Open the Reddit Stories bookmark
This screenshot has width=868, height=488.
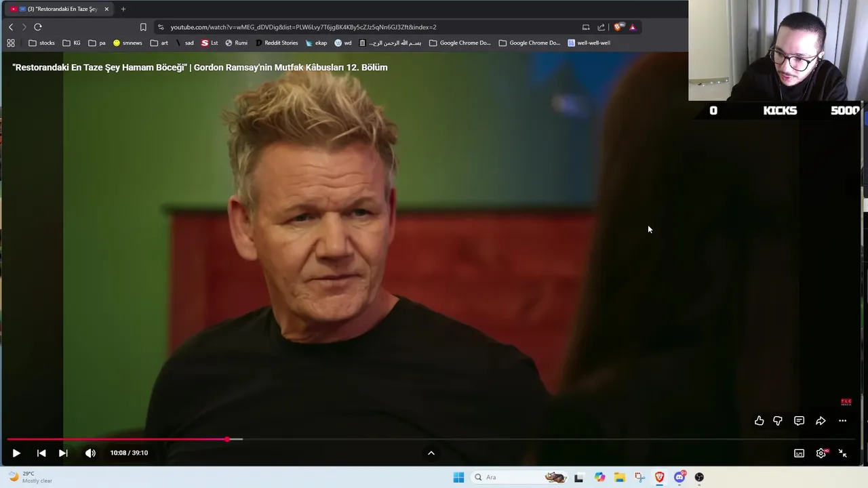pos(276,43)
